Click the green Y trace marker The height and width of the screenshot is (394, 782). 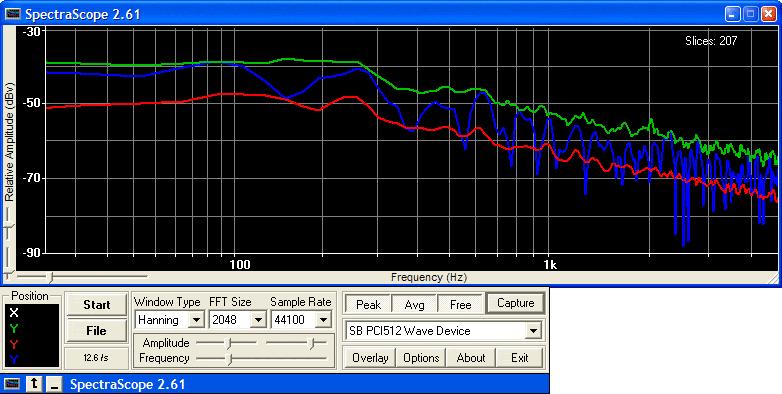tap(14, 329)
